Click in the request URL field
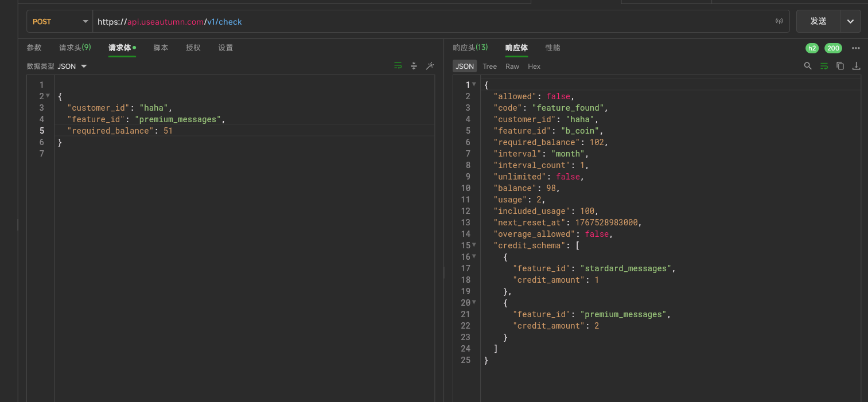868x402 pixels. (x=430, y=22)
